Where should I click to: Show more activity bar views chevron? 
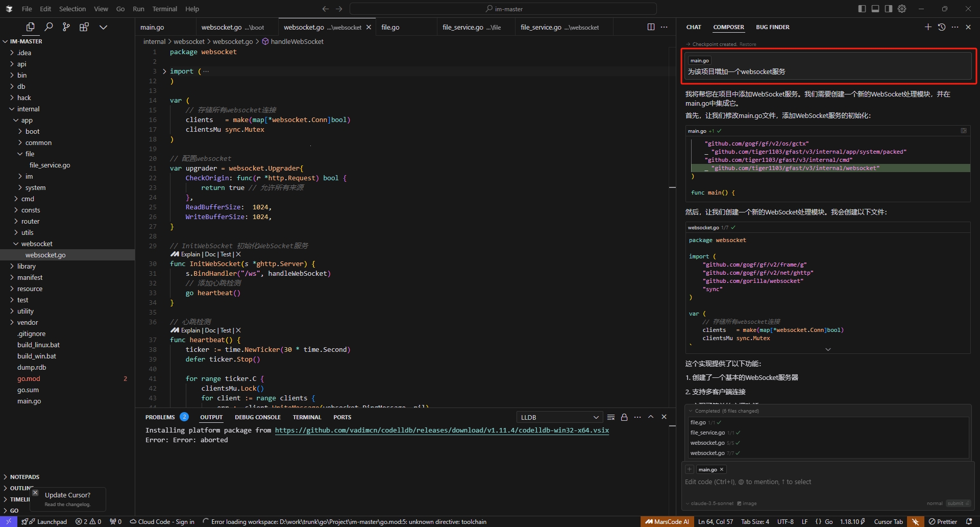click(103, 27)
